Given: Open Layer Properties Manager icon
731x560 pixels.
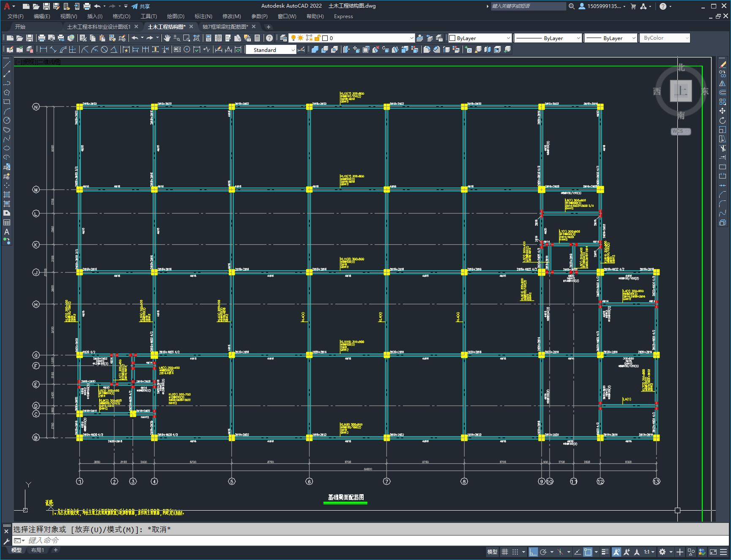Looking at the screenshot, I should 283,38.
